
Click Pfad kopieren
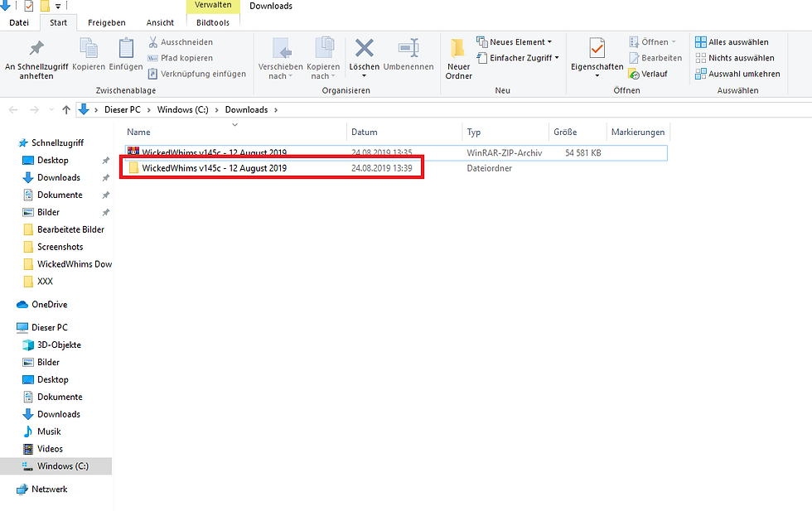(181, 58)
